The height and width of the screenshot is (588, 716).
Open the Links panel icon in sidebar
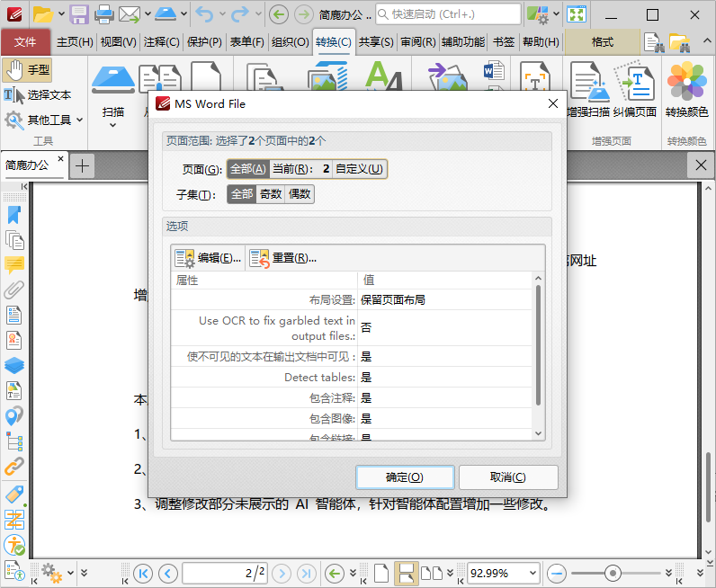pyautogui.click(x=14, y=467)
